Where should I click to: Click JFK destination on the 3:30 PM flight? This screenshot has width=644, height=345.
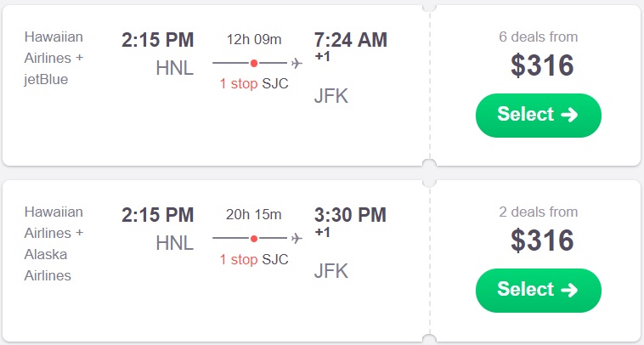(x=331, y=271)
